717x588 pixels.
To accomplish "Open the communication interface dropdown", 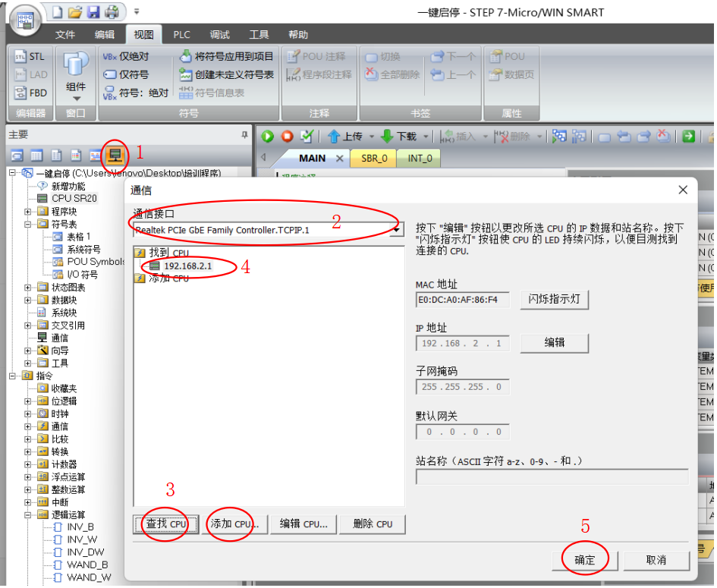I will [398, 230].
